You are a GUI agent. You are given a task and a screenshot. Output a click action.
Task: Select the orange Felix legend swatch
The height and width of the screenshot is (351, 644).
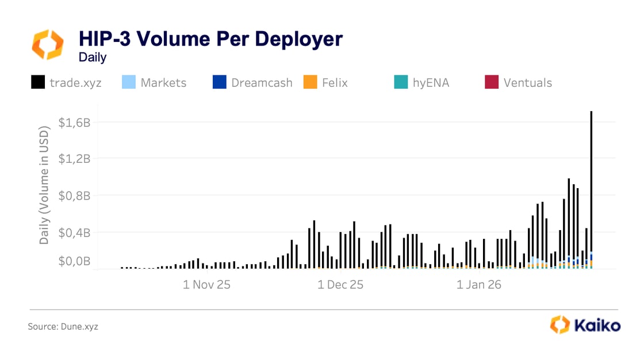pos(310,83)
